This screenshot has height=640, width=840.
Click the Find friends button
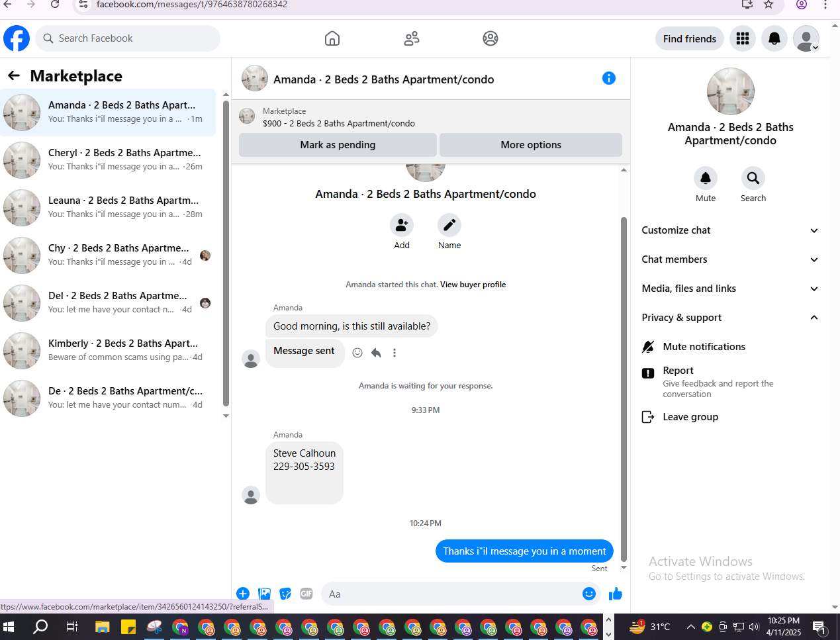click(x=690, y=38)
